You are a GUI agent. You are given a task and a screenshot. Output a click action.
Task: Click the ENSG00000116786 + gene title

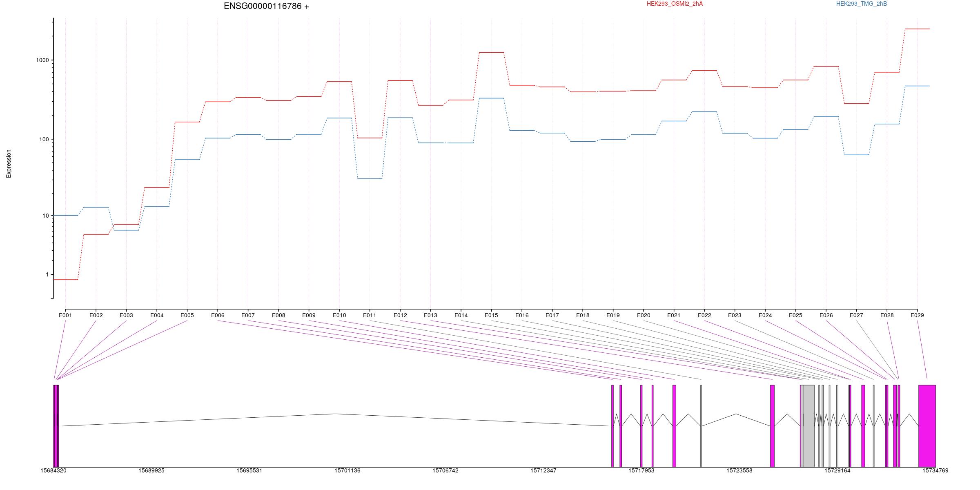[266, 7]
